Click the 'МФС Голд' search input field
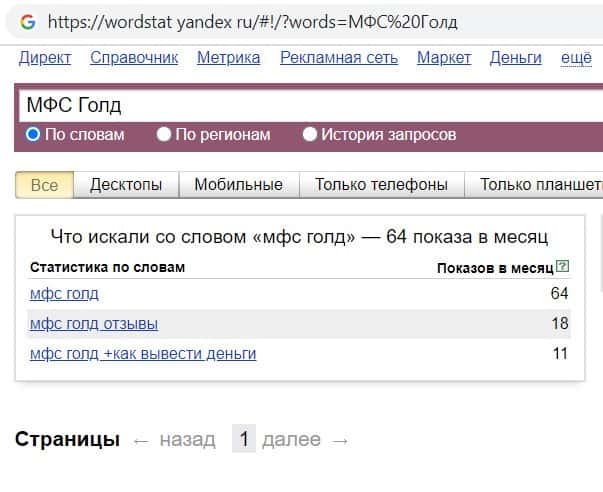This screenshot has height=492, width=603. (x=300, y=106)
